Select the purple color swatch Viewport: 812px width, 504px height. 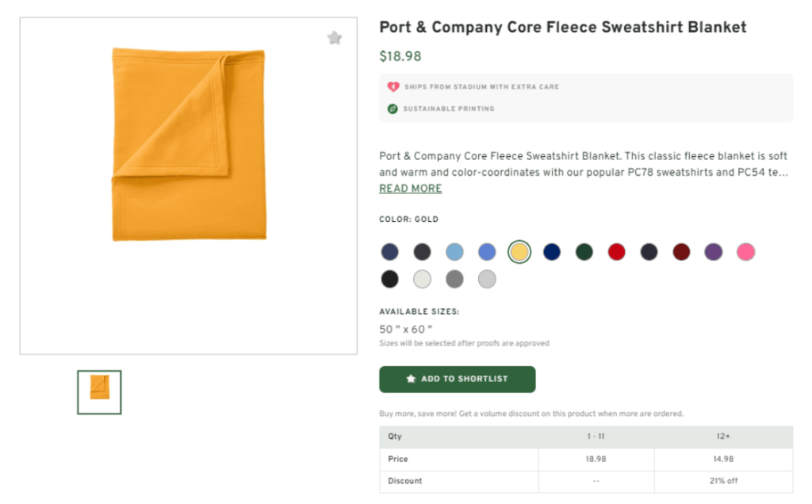coord(714,251)
